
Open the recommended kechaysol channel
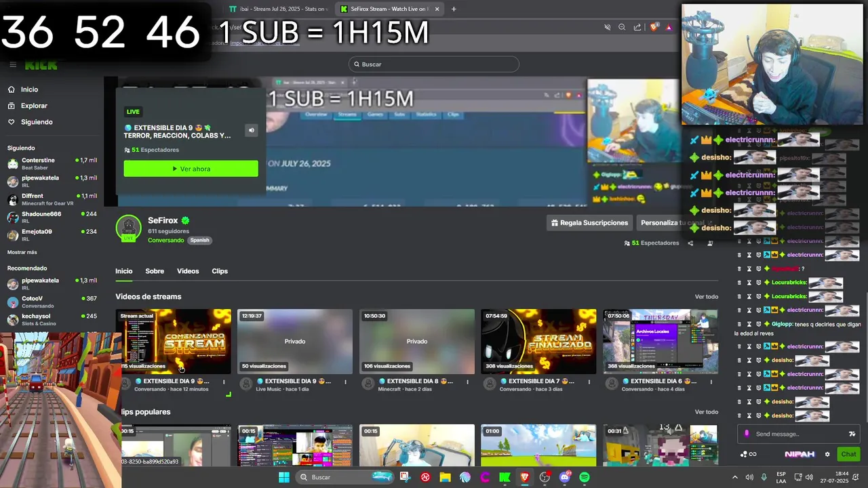[x=52, y=319]
